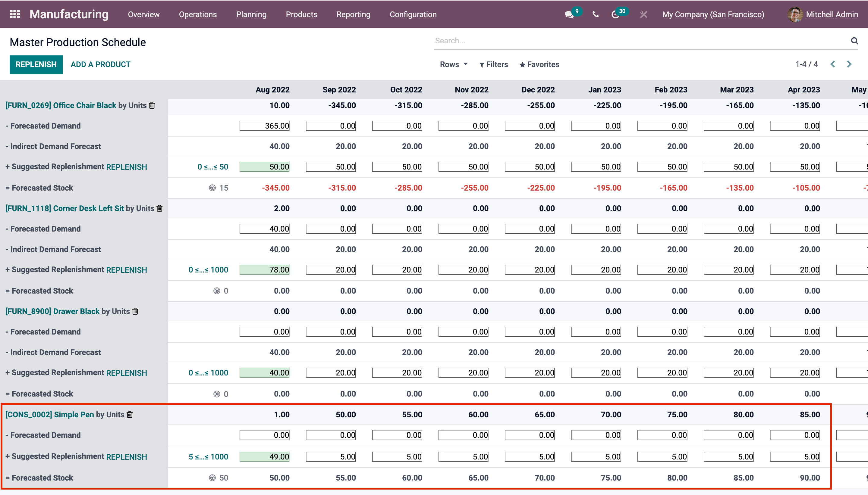
Task: Open the discuss messages icon
Action: (569, 15)
